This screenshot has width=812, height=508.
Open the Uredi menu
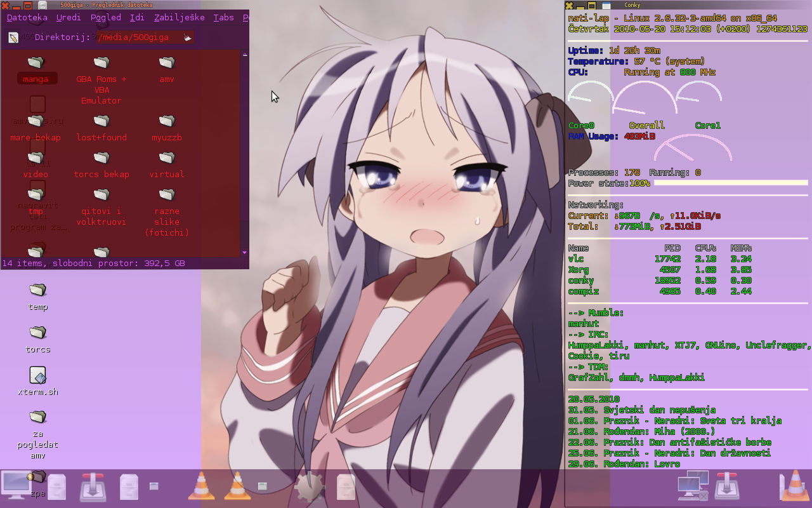69,18
